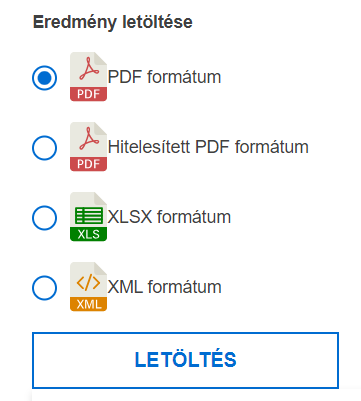Click the Acrobat symbol on the PDF formátum icon

pyautogui.click(x=89, y=69)
